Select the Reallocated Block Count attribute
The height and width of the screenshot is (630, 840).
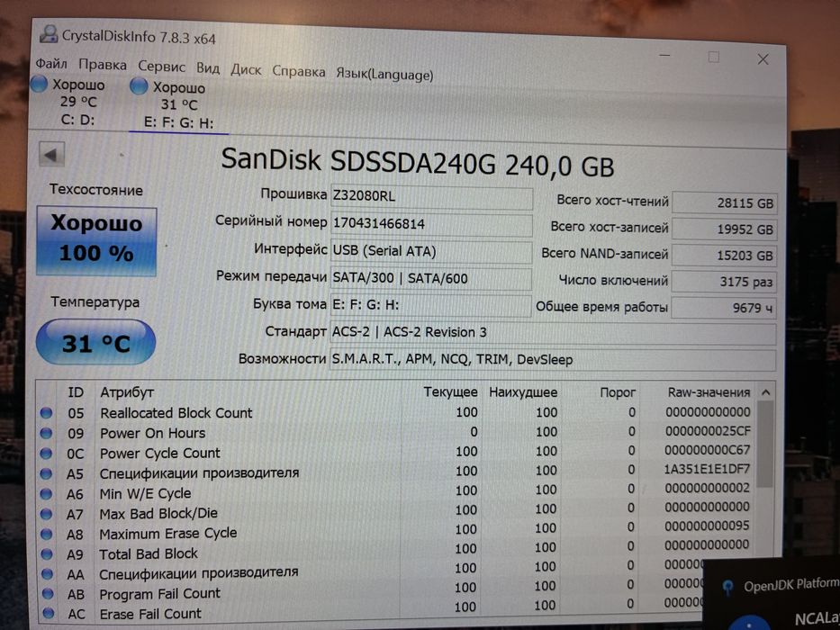[176, 413]
